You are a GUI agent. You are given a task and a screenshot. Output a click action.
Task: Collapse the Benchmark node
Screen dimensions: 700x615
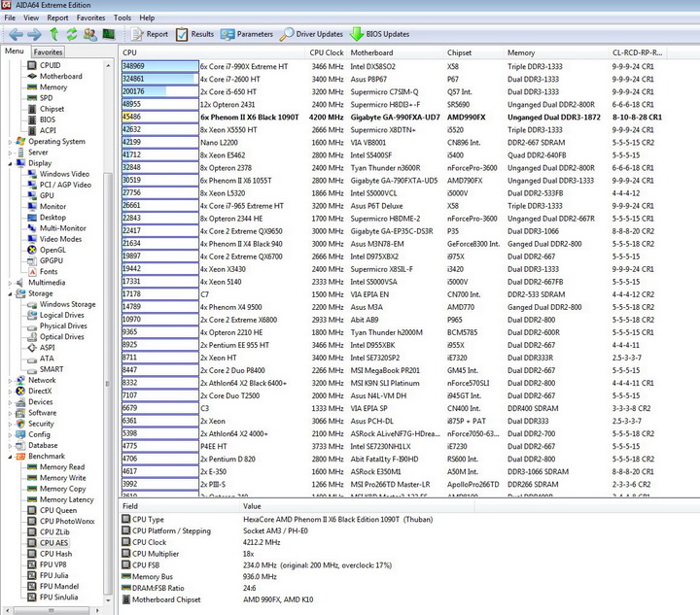(x=11, y=457)
